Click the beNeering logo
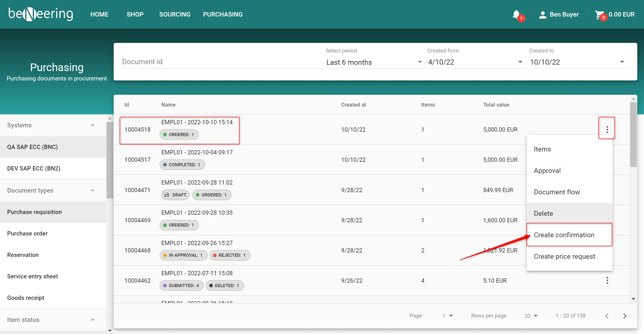Image resolution: width=644 pixels, height=334 pixels. (41, 14)
